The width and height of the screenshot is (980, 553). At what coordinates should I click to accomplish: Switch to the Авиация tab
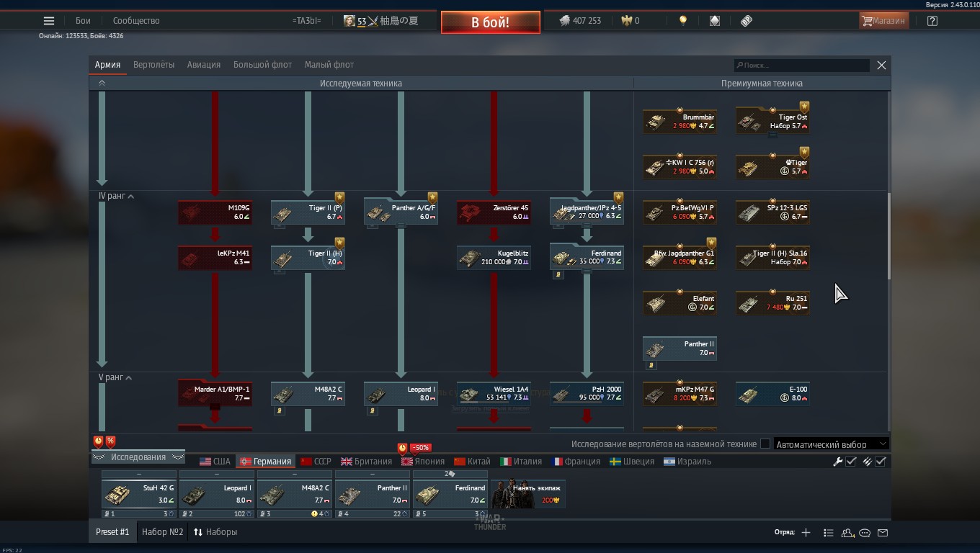(204, 65)
